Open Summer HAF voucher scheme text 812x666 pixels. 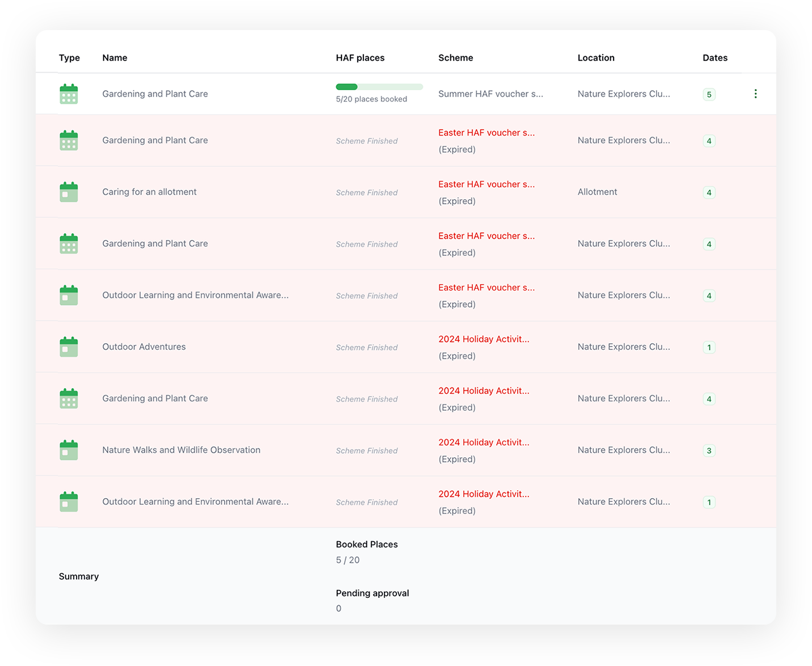pyautogui.click(x=490, y=94)
